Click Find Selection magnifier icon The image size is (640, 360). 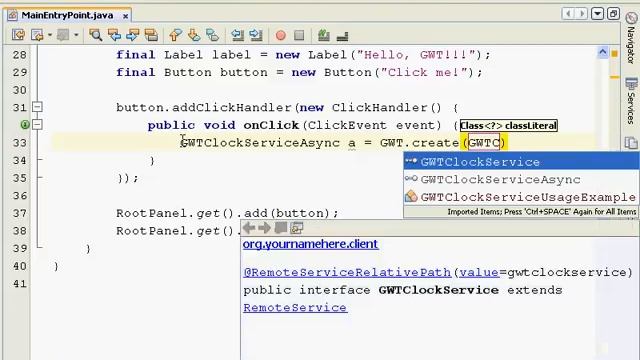[96, 36]
